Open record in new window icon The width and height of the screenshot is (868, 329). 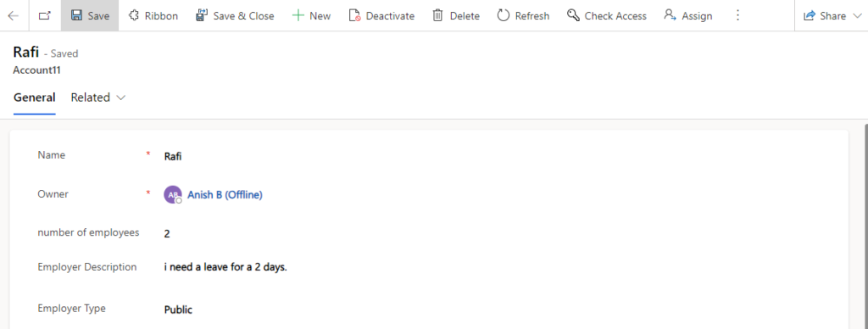tap(45, 15)
